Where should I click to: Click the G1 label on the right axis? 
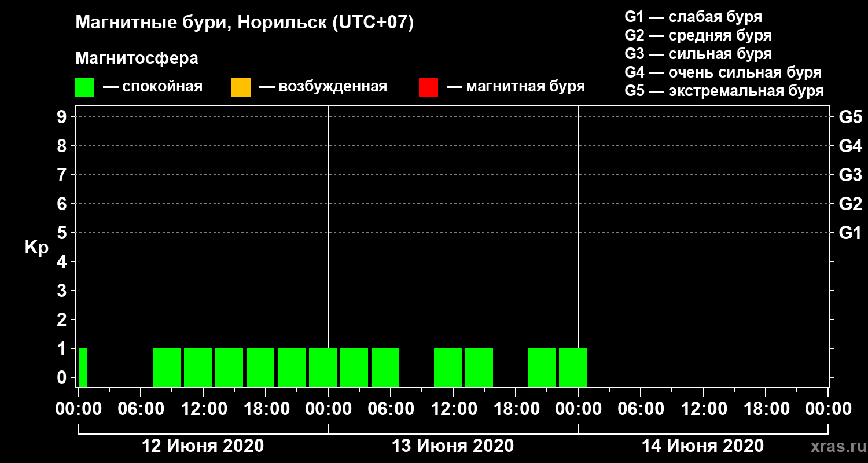851,233
